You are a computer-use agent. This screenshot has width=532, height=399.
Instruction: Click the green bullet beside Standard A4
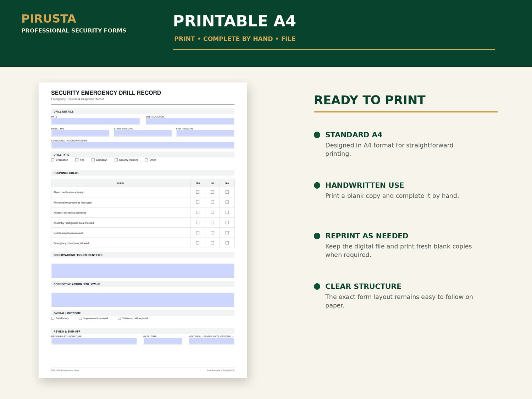pyautogui.click(x=317, y=135)
